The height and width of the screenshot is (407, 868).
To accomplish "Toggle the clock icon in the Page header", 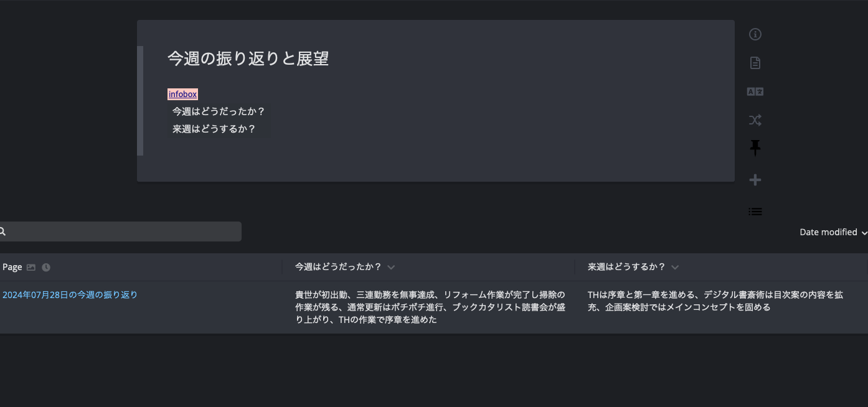I will click(45, 266).
